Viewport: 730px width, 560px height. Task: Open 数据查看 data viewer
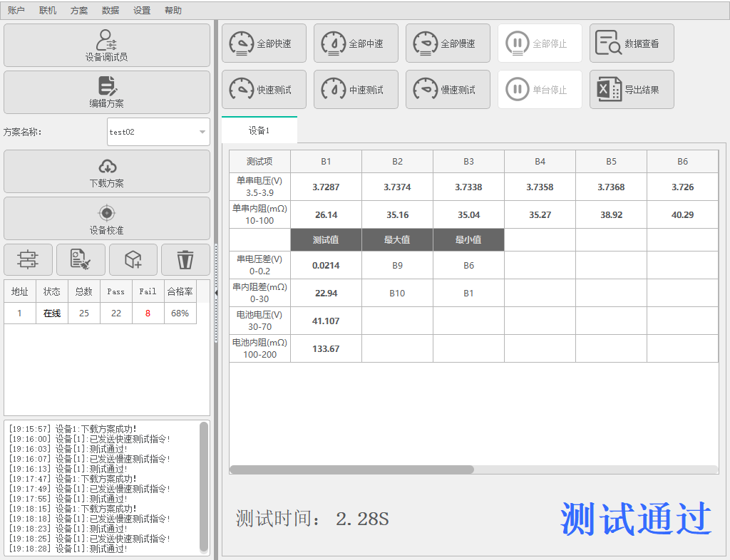(632, 43)
